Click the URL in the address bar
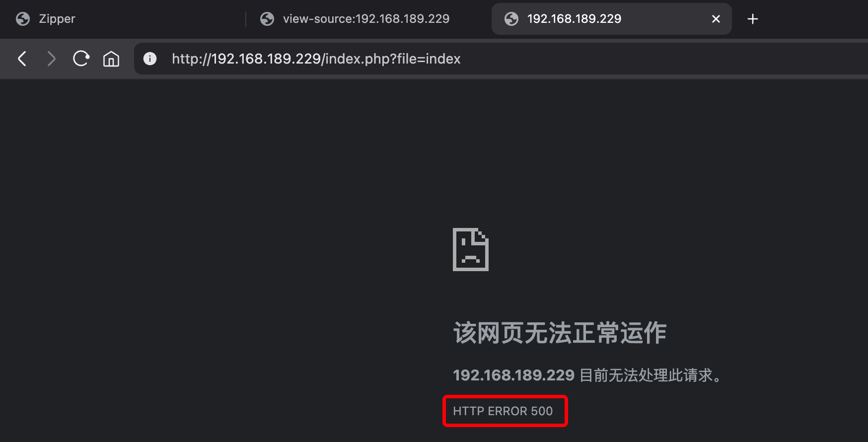Screen dimensions: 868x442 point(316,59)
